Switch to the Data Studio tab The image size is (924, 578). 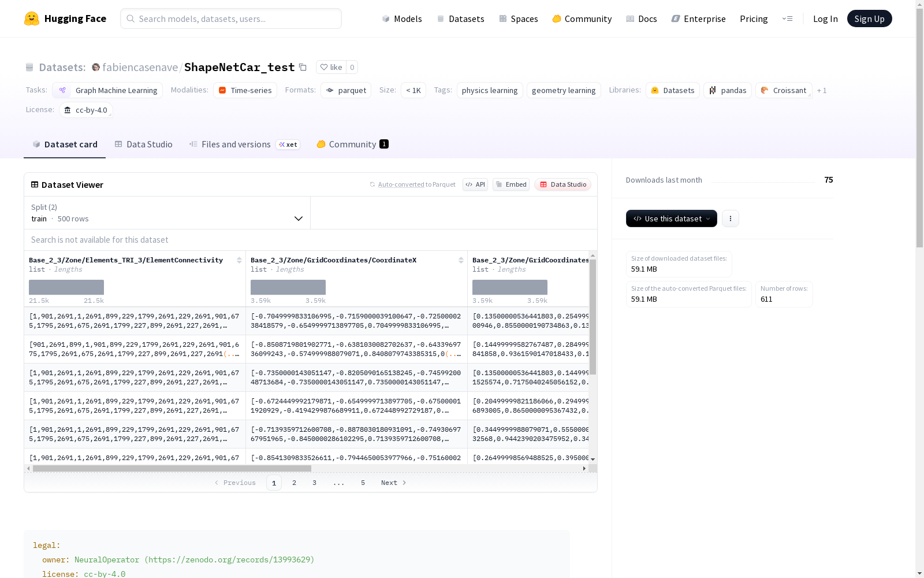click(143, 144)
